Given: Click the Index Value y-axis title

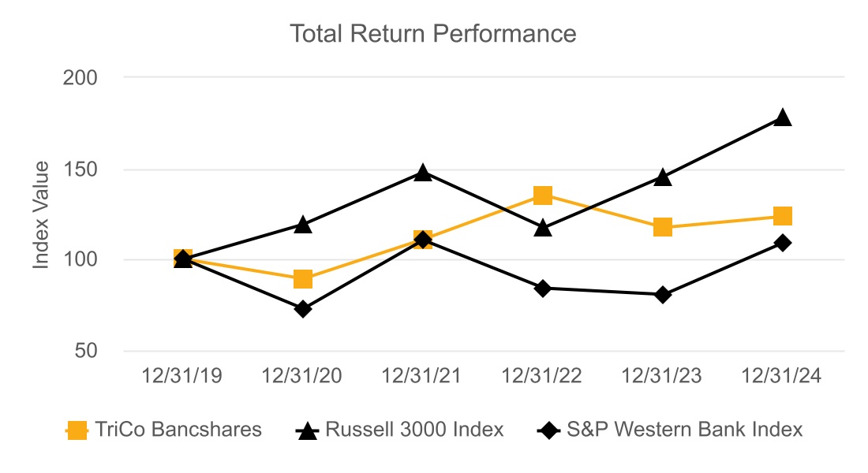Looking at the screenshot, I should click(x=41, y=215).
